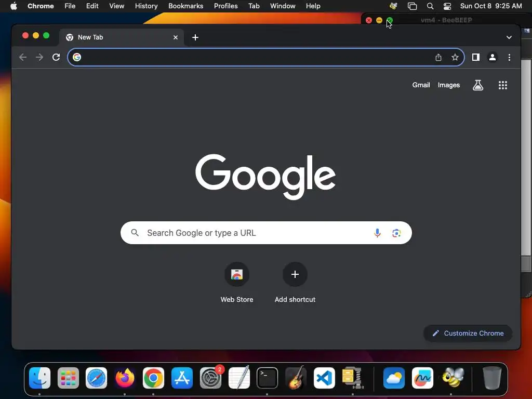Open Stage Manager icon in menu bar
The width and height of the screenshot is (532, 399).
coord(412,6)
